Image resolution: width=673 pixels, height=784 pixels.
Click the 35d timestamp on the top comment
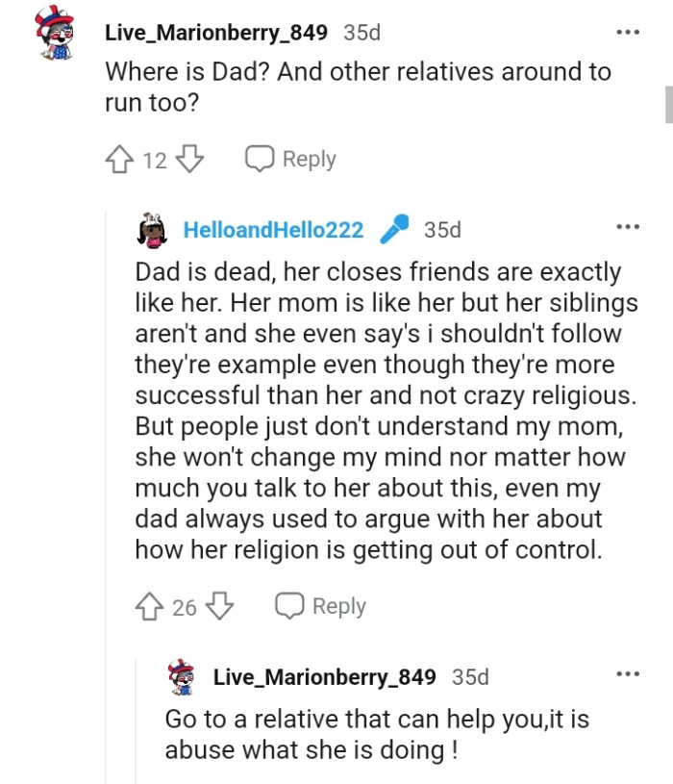click(x=360, y=31)
